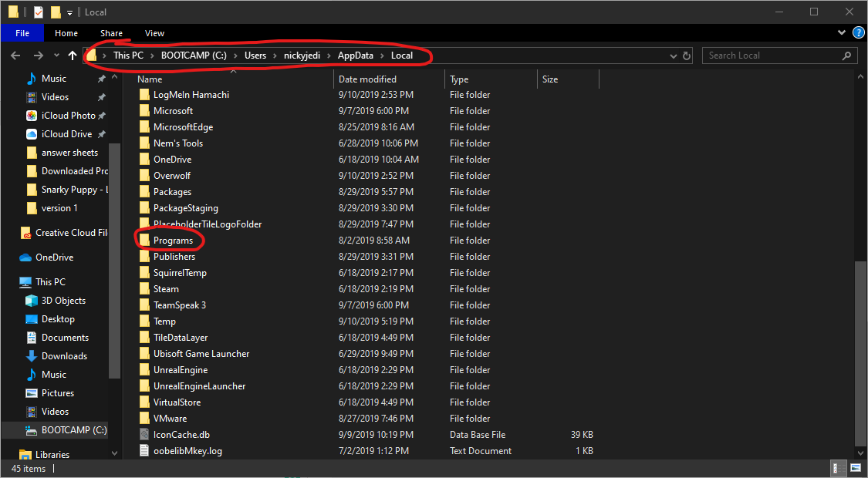The width and height of the screenshot is (868, 478).
Task: Click 'nickyjedi' in the address breadcrumb
Action: (302, 56)
